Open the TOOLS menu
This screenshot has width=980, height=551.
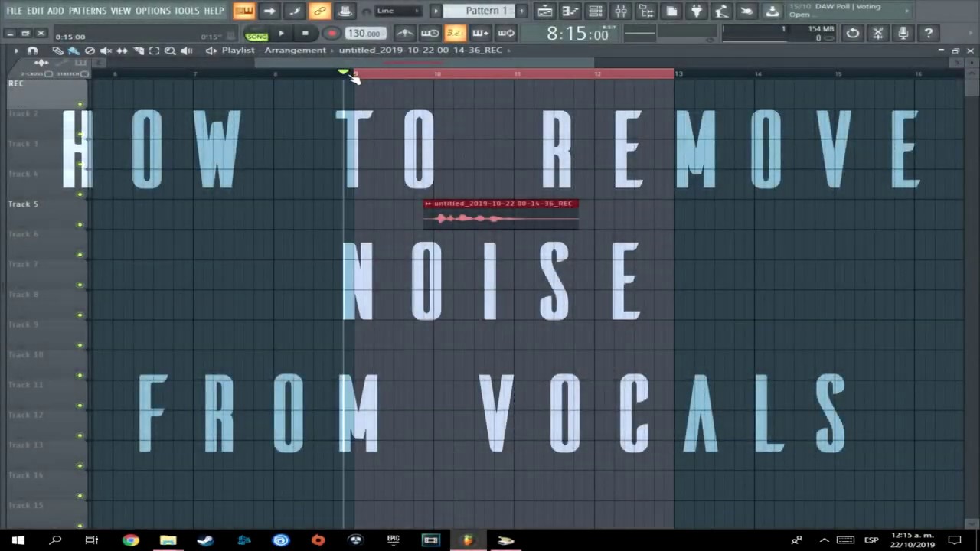point(186,11)
